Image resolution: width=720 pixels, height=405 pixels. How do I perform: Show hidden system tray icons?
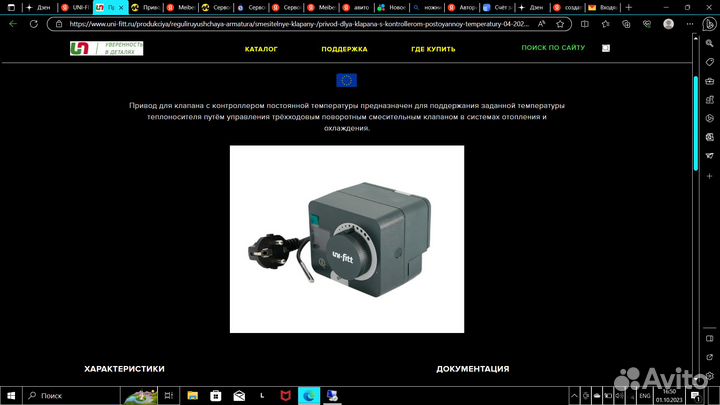coord(574,395)
